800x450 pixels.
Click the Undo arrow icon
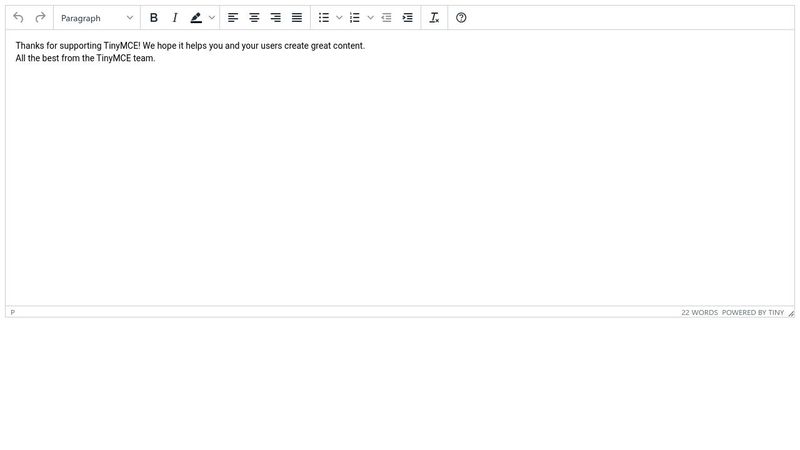(x=18, y=18)
